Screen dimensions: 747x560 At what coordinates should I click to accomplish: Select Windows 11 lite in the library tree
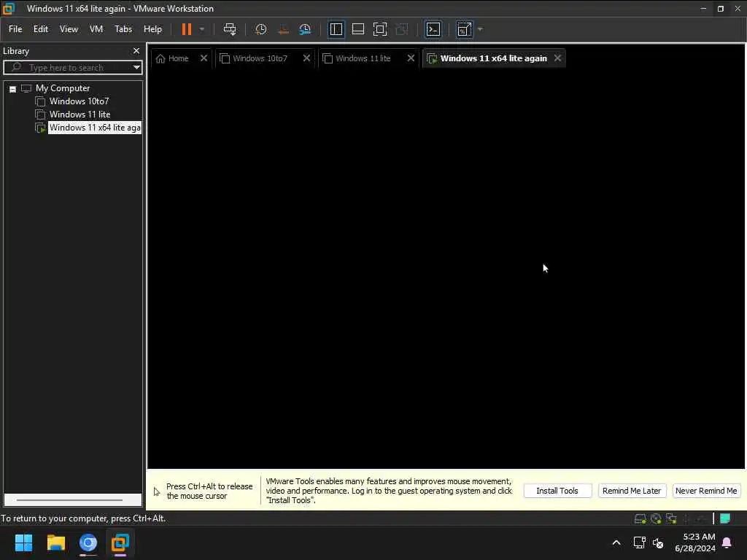pos(80,114)
